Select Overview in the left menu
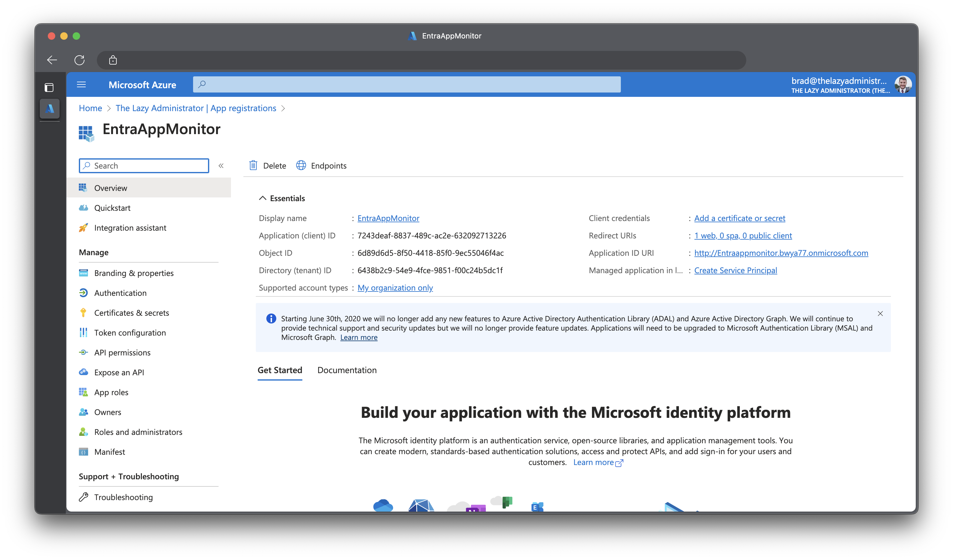Viewport: 953px width, 560px height. click(x=149, y=188)
